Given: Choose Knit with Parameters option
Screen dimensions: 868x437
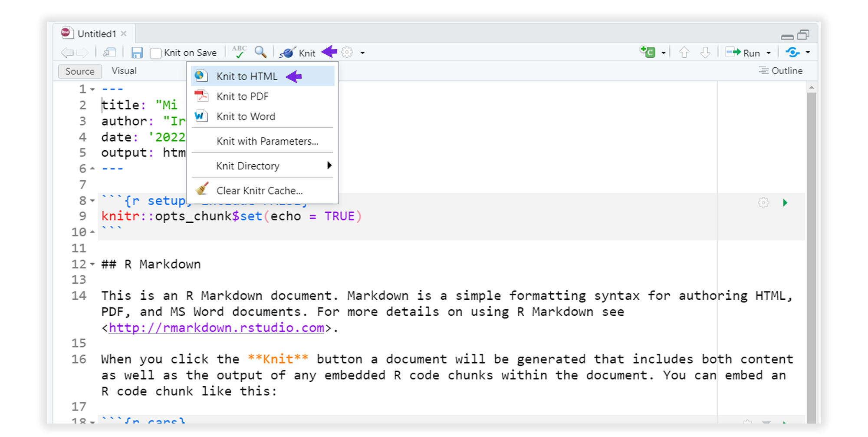Looking at the screenshot, I should pos(263,141).
